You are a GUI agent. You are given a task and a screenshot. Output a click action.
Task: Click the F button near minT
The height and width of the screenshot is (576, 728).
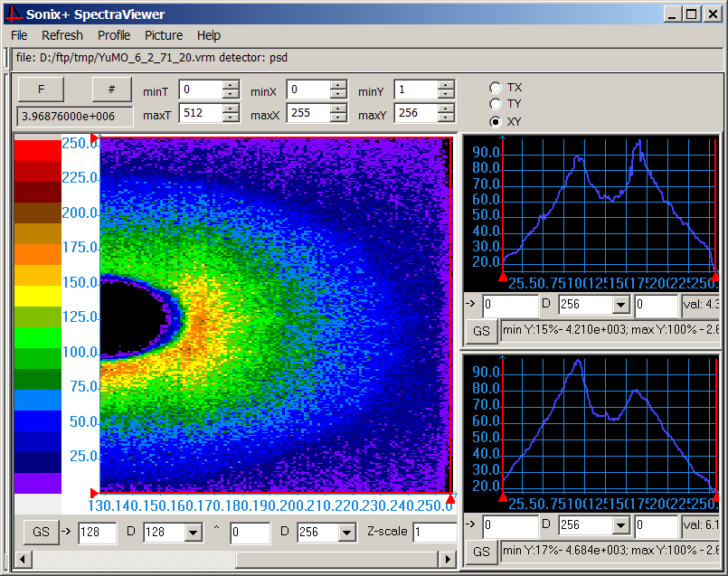coord(41,90)
